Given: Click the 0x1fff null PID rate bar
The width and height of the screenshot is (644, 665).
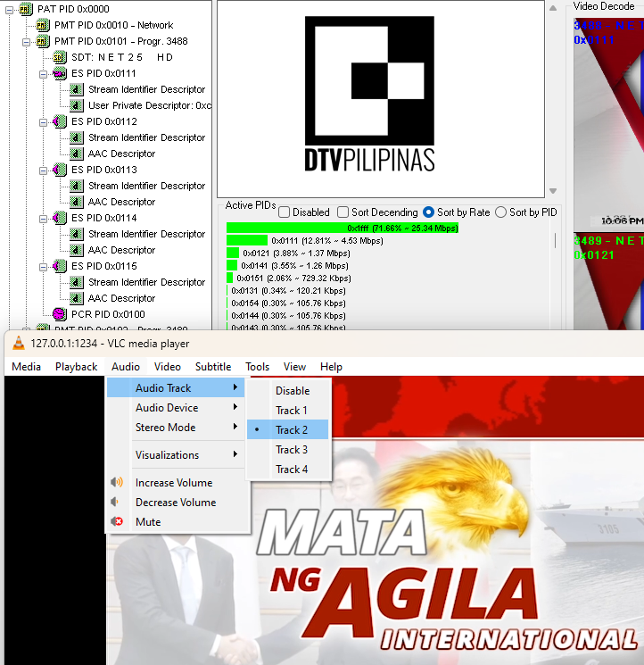Looking at the screenshot, I should click(x=343, y=228).
